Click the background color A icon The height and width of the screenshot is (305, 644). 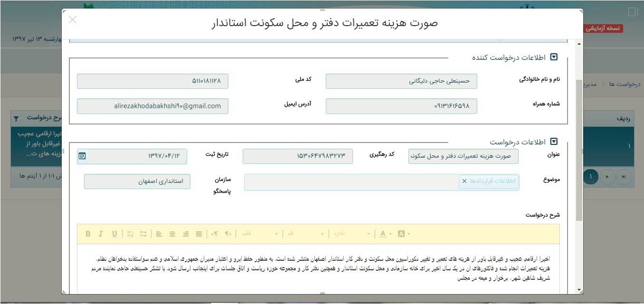401,234
